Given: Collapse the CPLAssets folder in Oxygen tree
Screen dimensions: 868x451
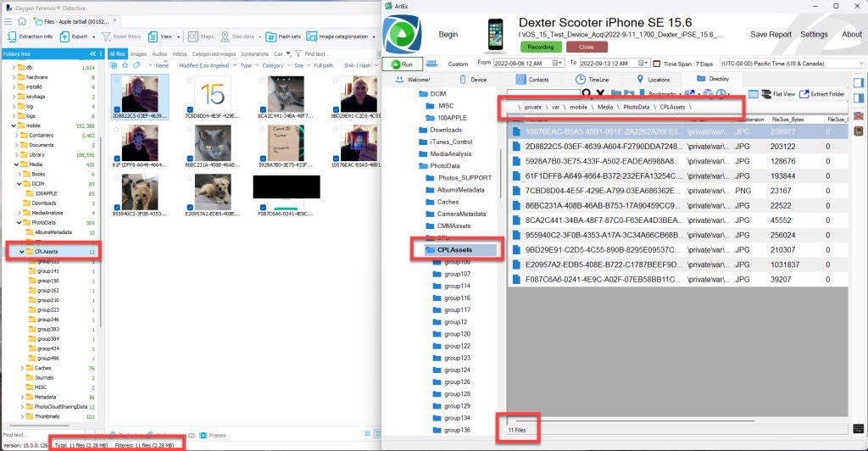Looking at the screenshot, I should (x=20, y=252).
